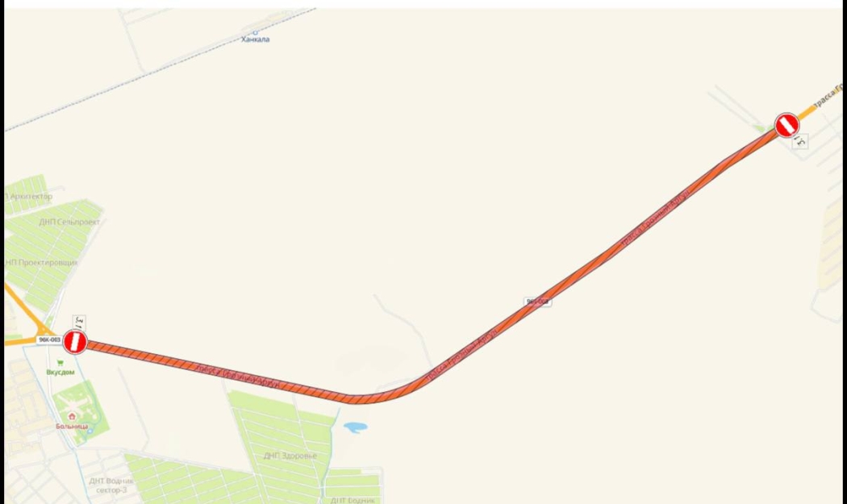Click the small blue pond
Image resolution: width=847 pixels, height=504 pixels.
click(356, 427)
